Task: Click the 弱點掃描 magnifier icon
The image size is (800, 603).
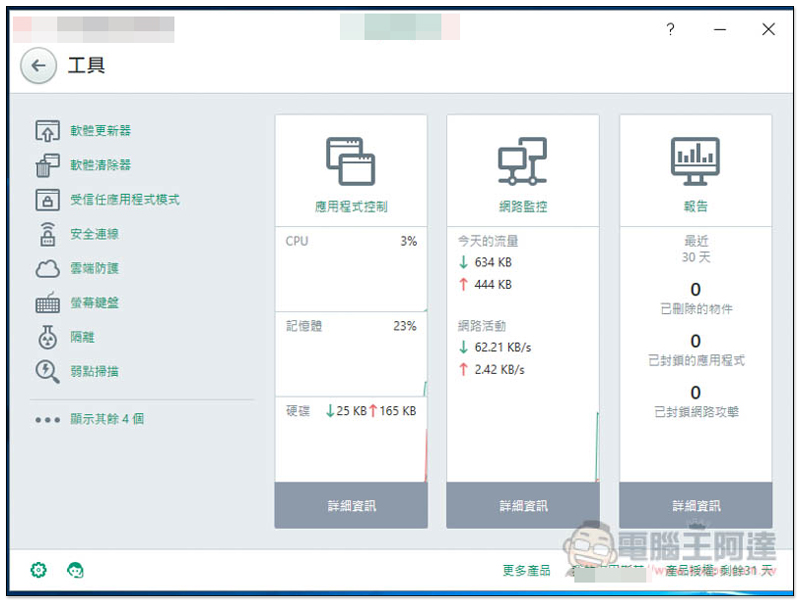Action: (47, 372)
